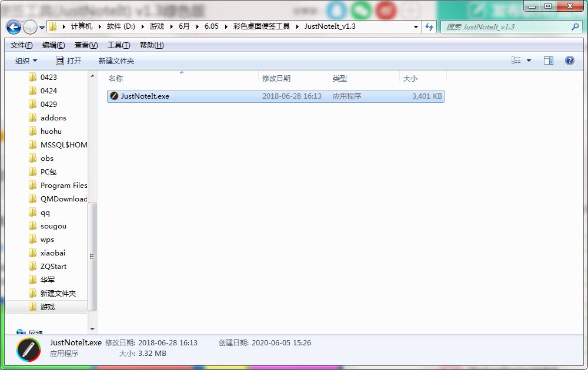Click 6月 segment in the address bar

coord(183,26)
